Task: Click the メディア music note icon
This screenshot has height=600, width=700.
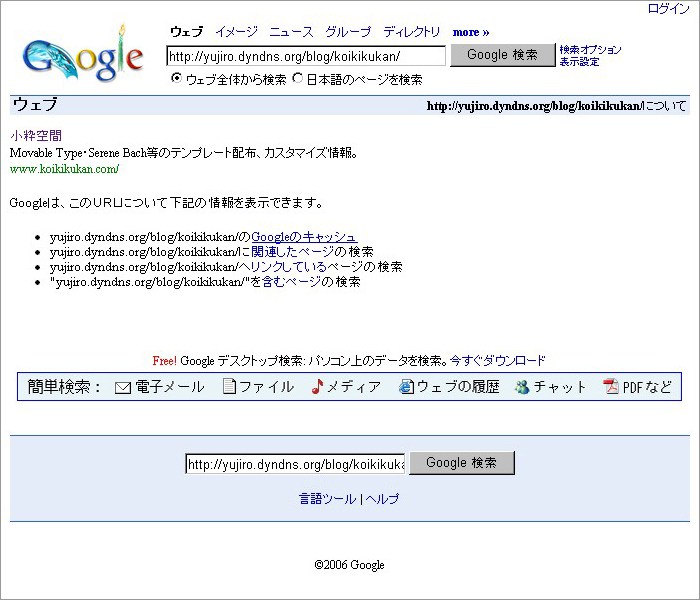Action: 317,387
